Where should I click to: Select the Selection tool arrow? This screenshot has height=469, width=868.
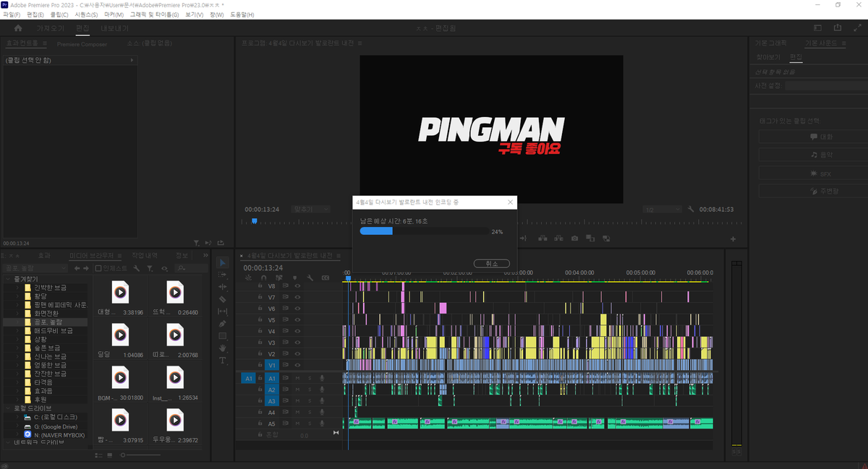(x=223, y=262)
